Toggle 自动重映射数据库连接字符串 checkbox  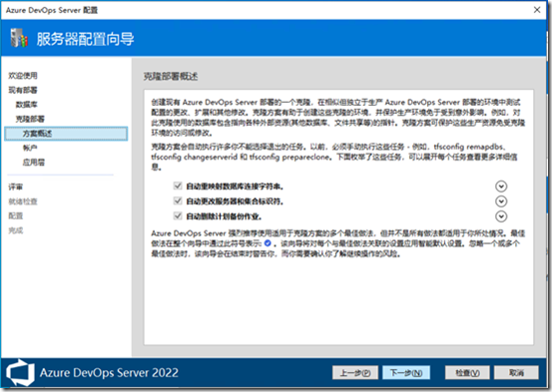coord(178,186)
